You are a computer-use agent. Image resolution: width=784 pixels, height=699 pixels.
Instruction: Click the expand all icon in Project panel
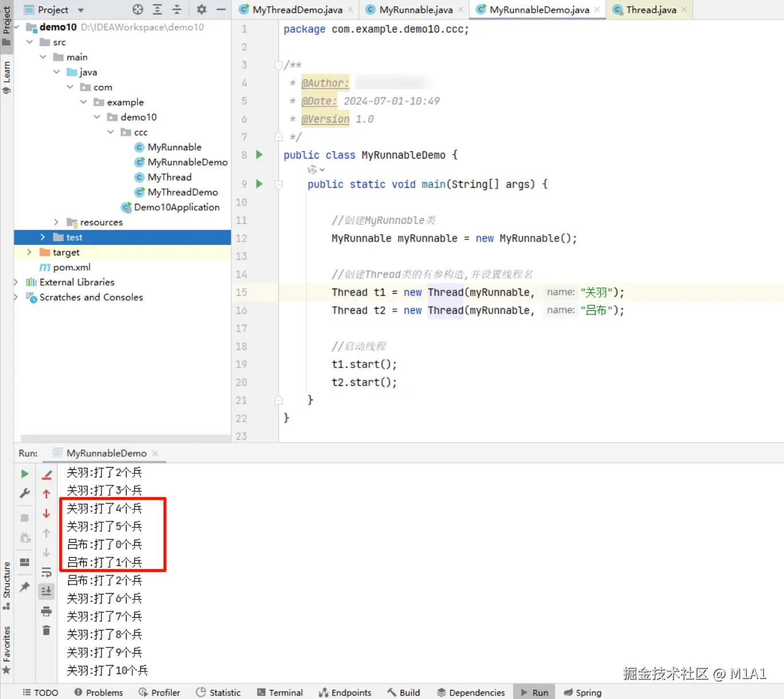[x=157, y=9]
